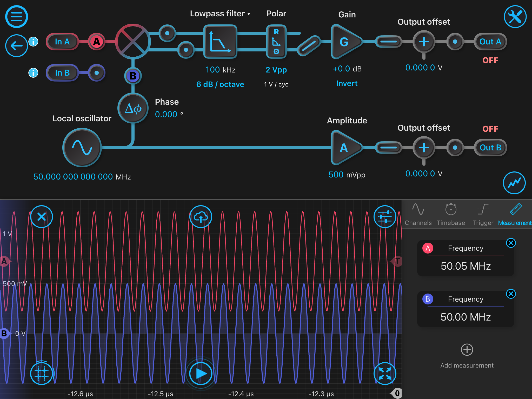Change the 2 Vpp polar range
532x399 pixels.
click(x=276, y=70)
